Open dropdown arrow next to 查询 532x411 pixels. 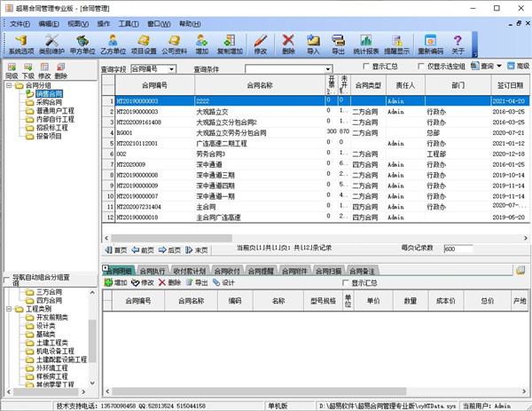coord(499,66)
